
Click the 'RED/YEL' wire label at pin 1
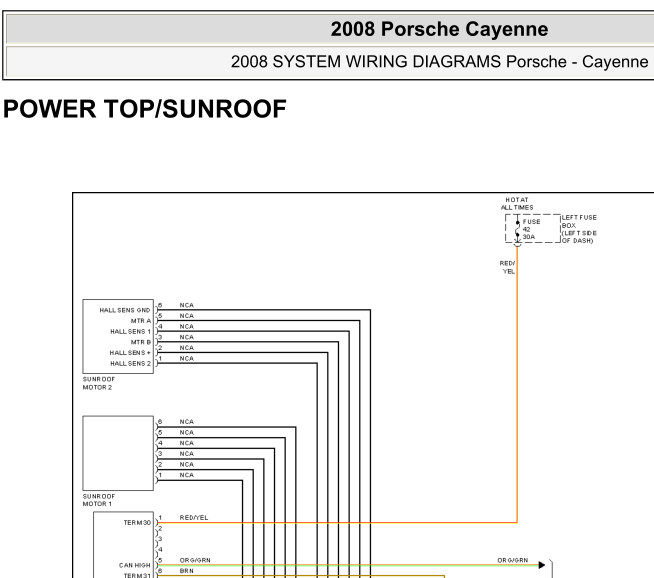pos(194,518)
